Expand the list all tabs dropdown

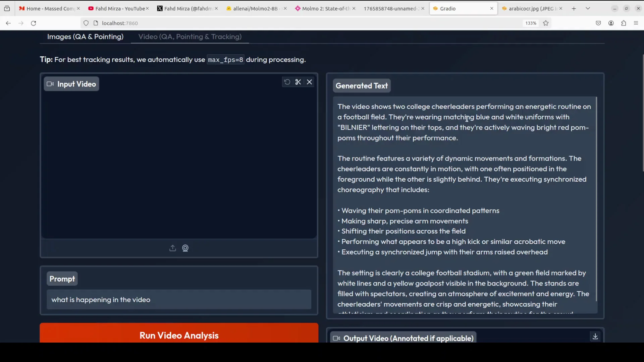pos(588,8)
